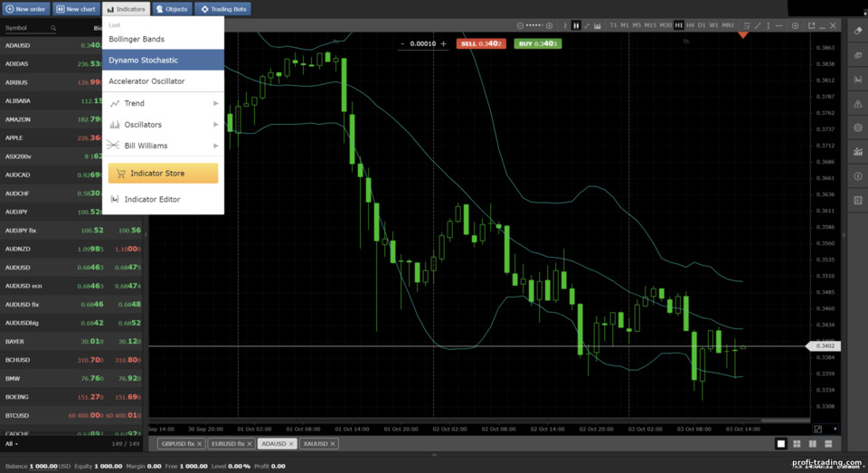The image size is (868, 473).
Task: Increase order volume with plus
Action: click(443, 43)
